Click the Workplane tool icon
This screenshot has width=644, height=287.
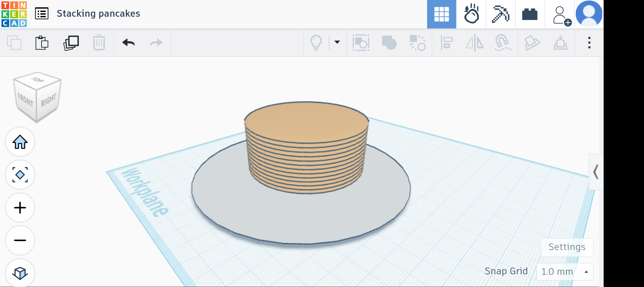532,43
